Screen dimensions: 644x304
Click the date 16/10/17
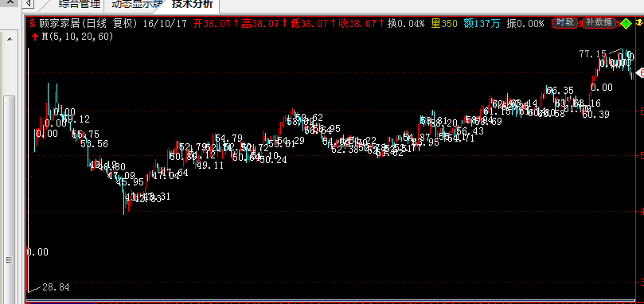pyautogui.click(x=165, y=23)
